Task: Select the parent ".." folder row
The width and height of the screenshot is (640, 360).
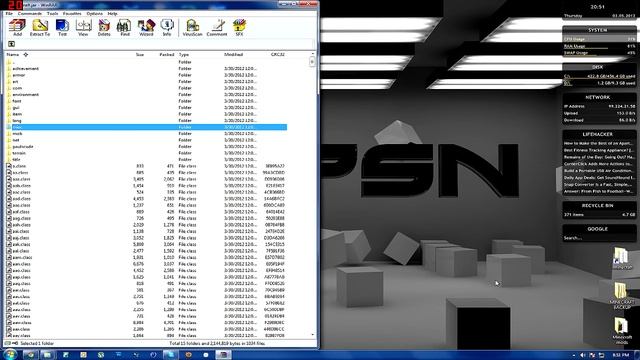Action: (x=146, y=62)
